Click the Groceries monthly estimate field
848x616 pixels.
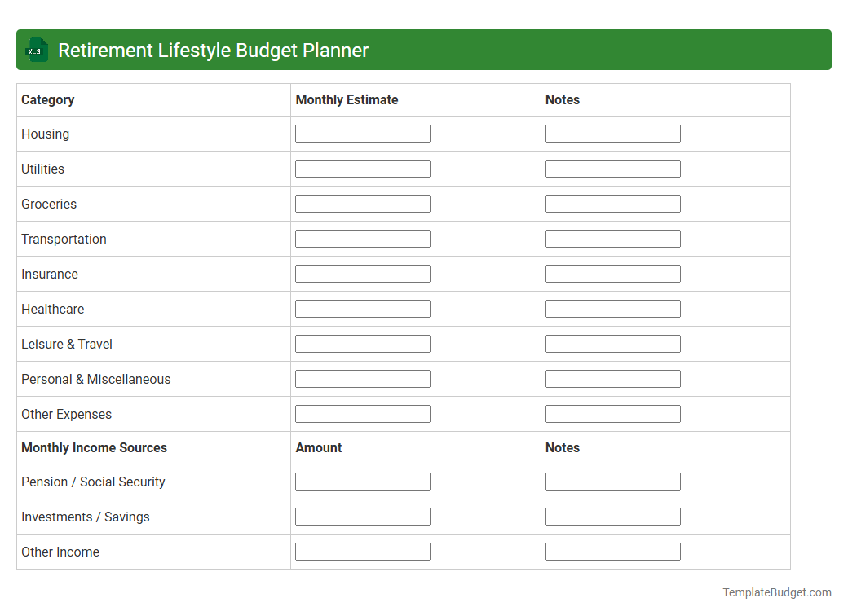pos(362,203)
